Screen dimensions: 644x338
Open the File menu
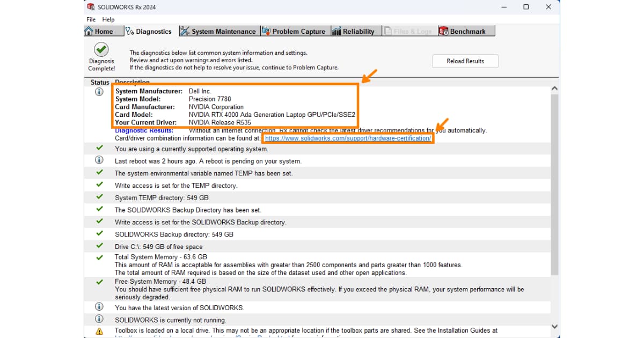click(91, 19)
